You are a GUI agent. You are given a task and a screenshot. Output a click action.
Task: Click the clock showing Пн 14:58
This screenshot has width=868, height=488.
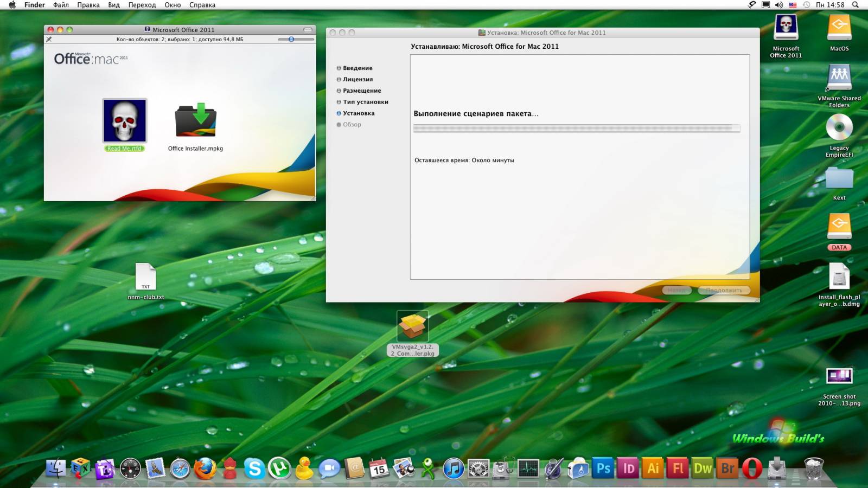[830, 5]
